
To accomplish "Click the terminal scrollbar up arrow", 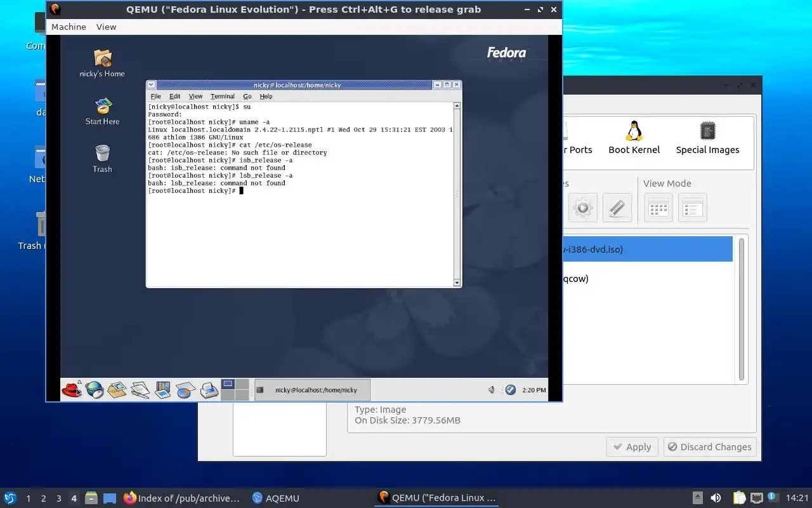I will (x=457, y=107).
